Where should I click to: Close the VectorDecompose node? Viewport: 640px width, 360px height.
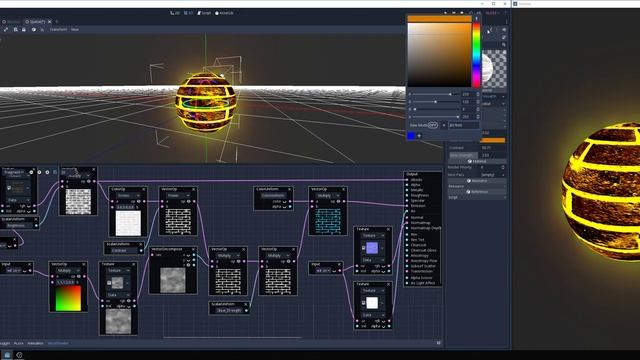tap(193, 249)
